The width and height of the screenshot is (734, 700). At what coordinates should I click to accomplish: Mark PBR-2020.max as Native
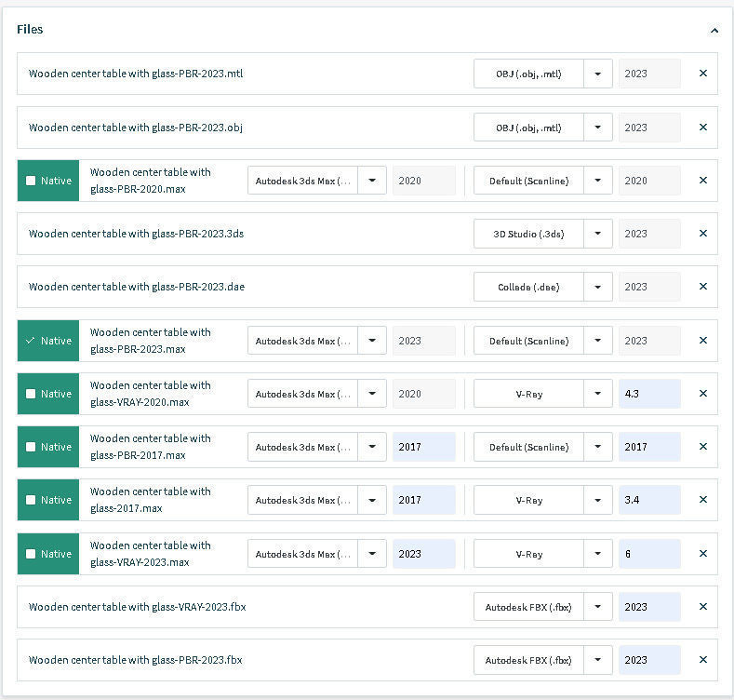(31, 181)
